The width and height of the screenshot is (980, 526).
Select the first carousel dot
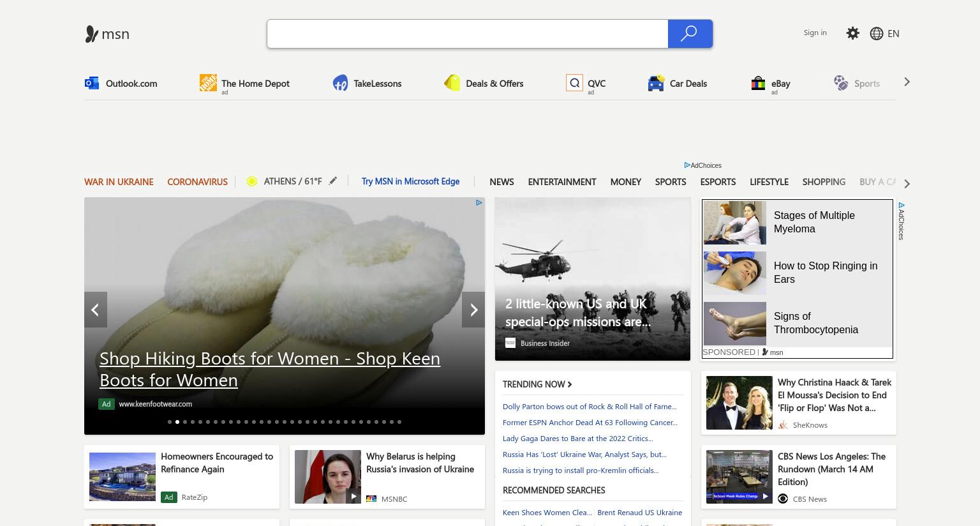170,422
